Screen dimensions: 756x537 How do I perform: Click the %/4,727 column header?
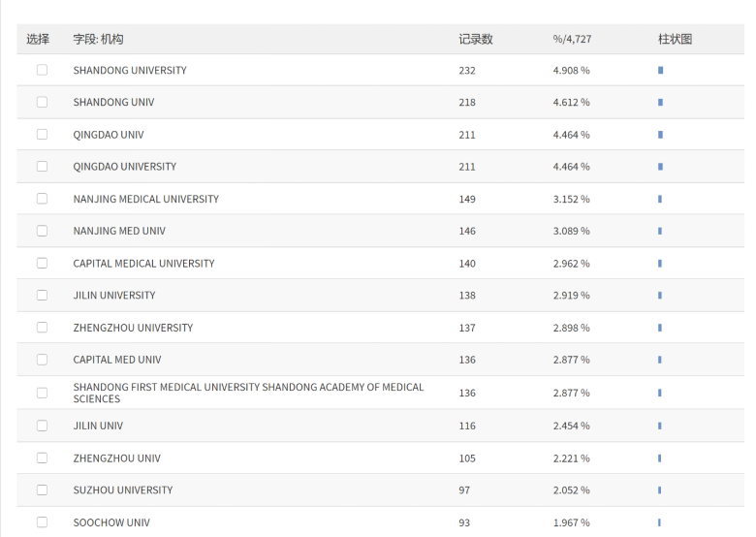click(572, 39)
